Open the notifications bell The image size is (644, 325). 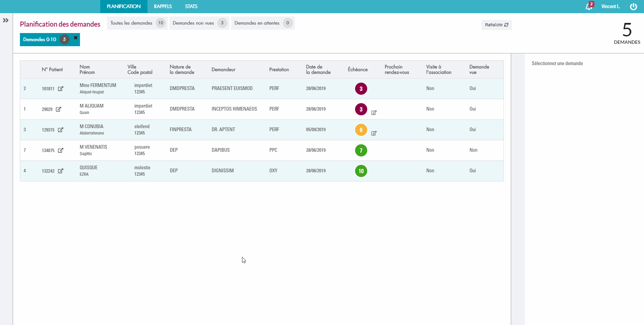589,7
